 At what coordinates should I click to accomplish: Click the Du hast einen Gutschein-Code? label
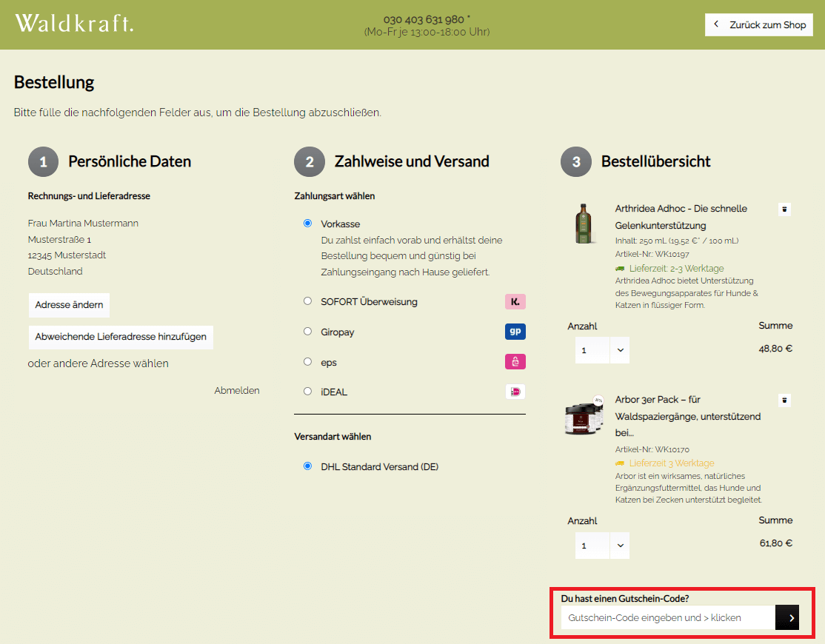click(x=624, y=598)
